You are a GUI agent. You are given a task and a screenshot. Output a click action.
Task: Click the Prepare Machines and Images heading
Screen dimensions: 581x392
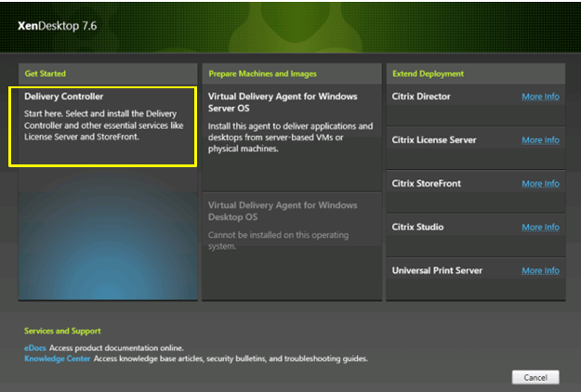pos(262,73)
